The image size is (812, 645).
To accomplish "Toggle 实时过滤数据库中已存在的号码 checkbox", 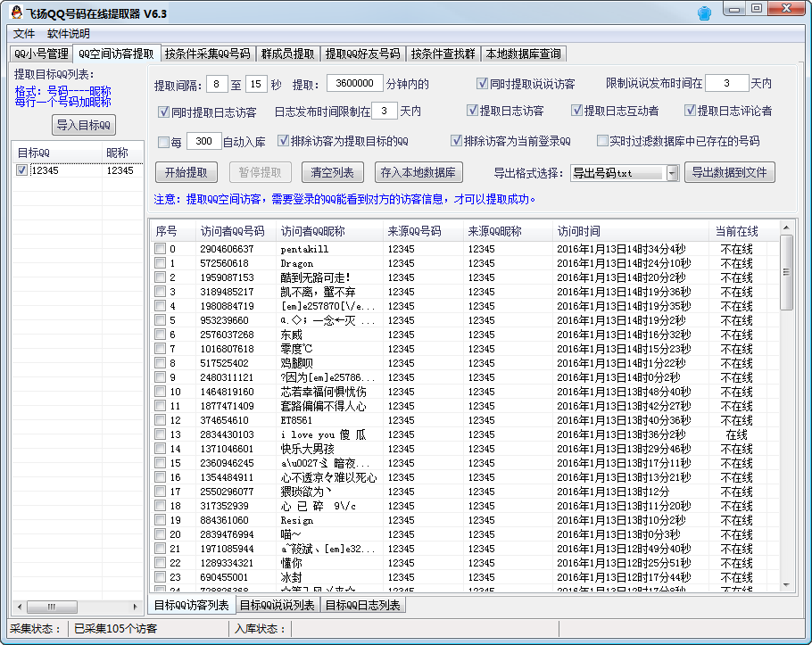I will 601,141.
